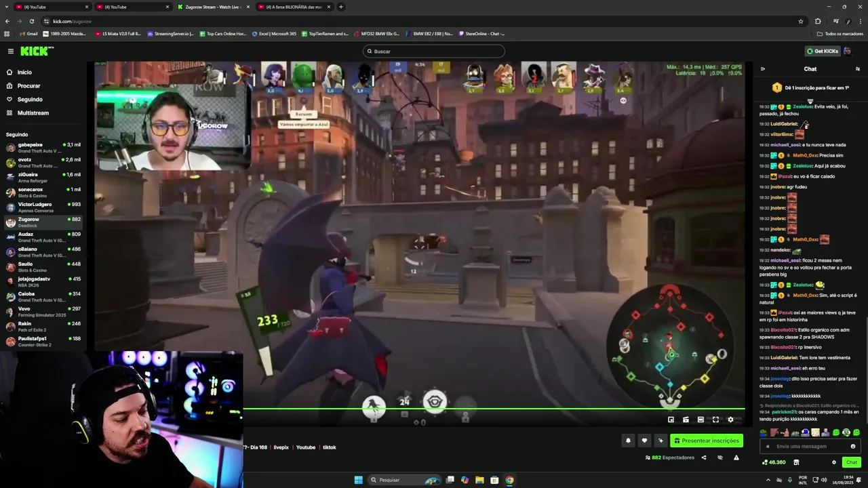The width and height of the screenshot is (868, 488).
Task: Open Procurar in the sidebar
Action: pos(28,85)
